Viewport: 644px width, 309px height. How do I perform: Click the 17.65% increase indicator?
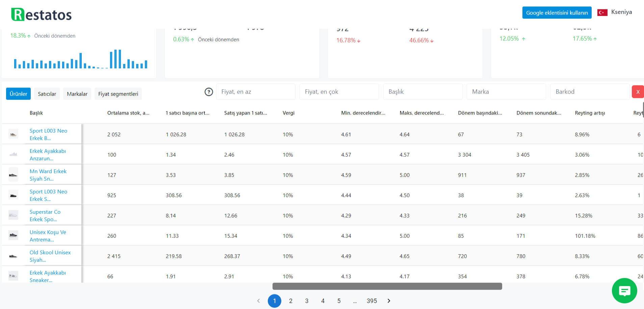tap(585, 39)
